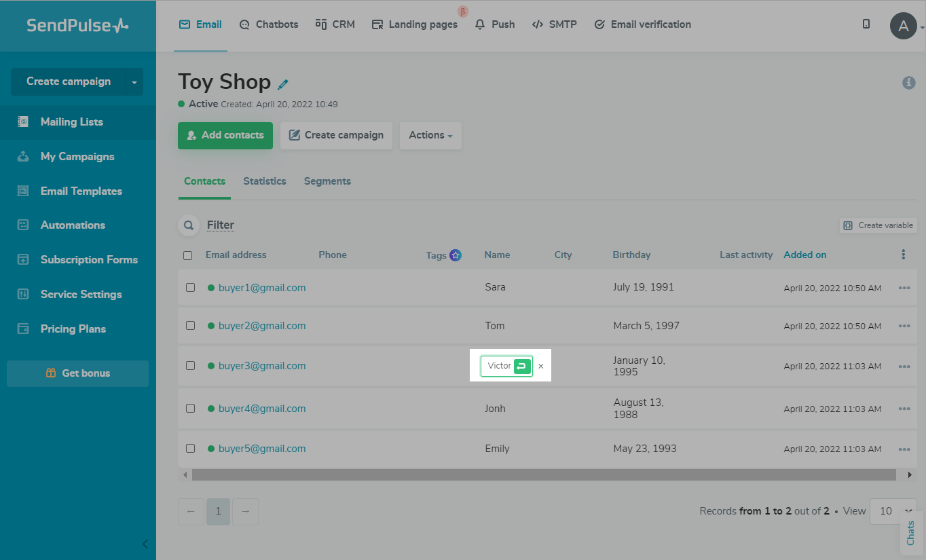Click the pencil icon next to Toy Shop
This screenshot has width=926, height=560.
coord(283,84)
